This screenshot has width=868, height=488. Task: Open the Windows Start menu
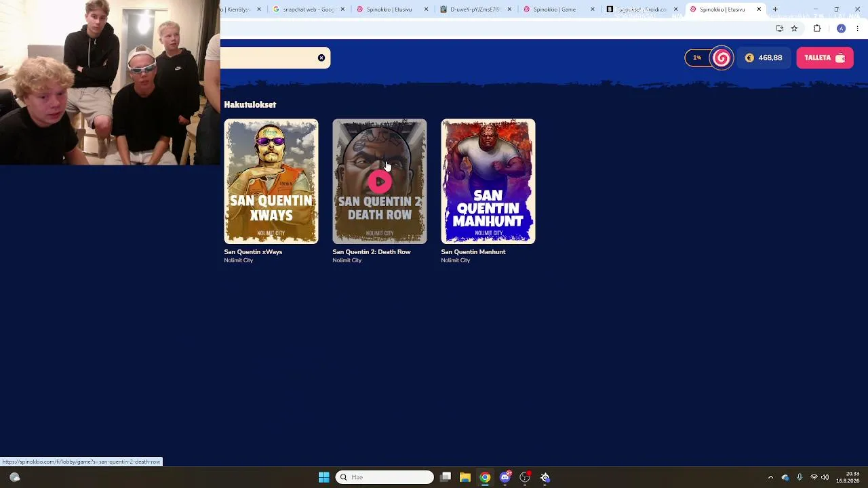(x=323, y=477)
